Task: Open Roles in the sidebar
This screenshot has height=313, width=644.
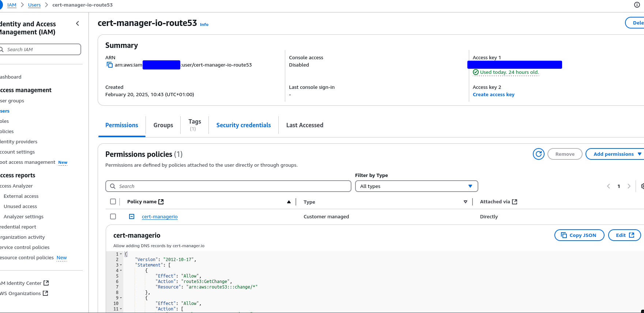Action: tap(4, 121)
